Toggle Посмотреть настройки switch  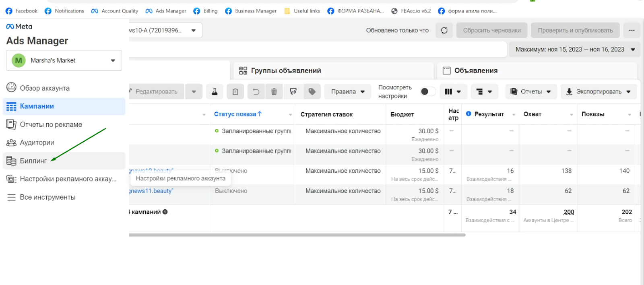pos(427,91)
